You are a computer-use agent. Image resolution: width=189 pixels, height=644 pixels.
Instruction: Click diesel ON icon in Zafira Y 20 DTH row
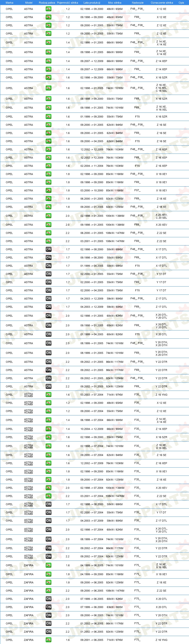(x=49, y=615)
